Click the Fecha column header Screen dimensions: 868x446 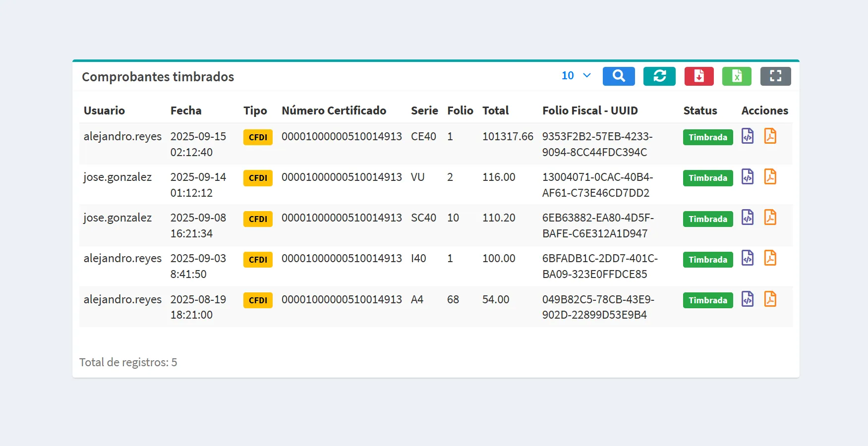coord(186,111)
